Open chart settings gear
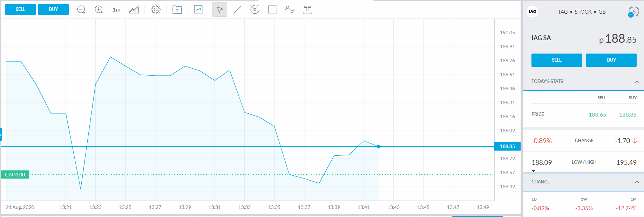644x217 pixels. [x=156, y=10]
